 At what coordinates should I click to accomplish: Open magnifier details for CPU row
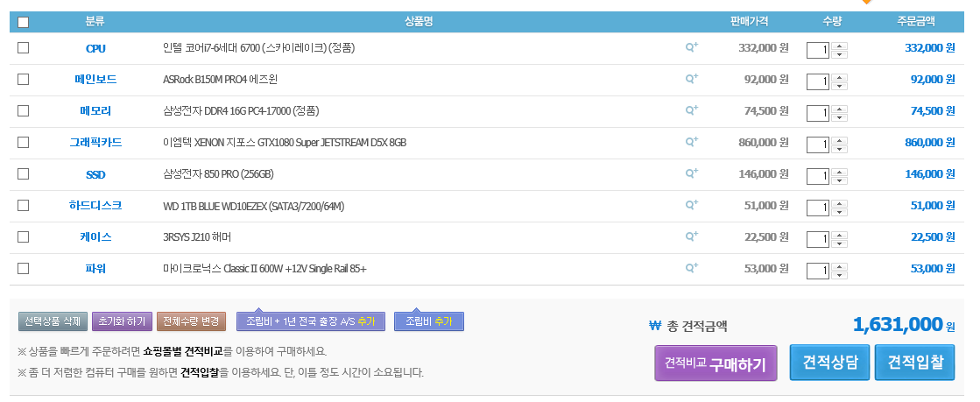point(691,47)
